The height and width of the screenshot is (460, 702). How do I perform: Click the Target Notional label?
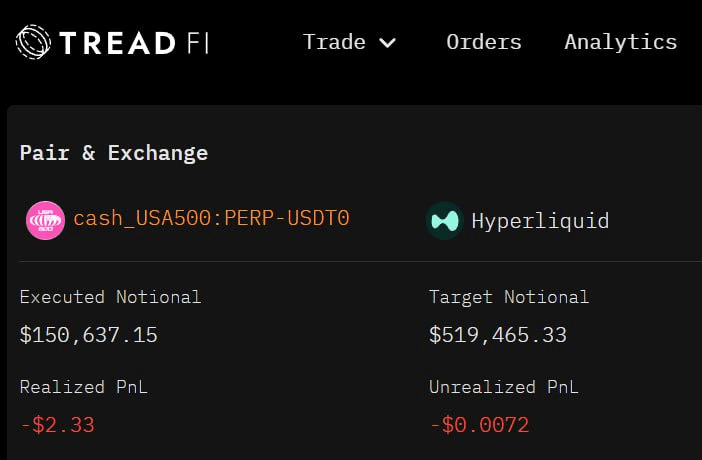click(509, 297)
